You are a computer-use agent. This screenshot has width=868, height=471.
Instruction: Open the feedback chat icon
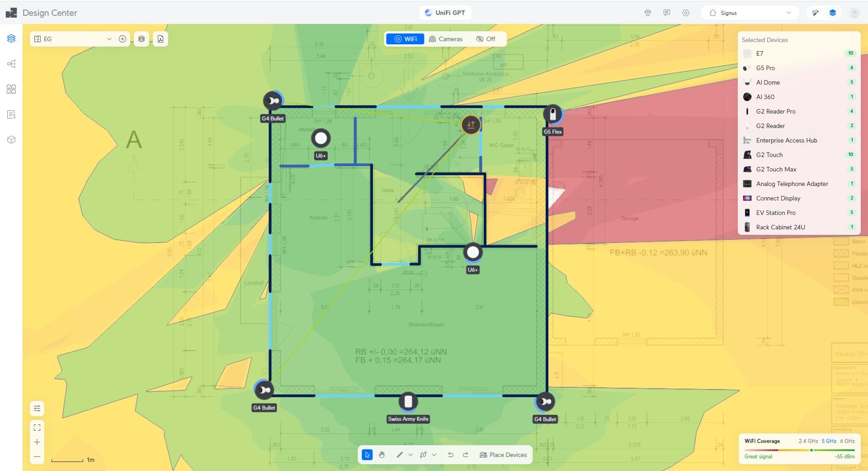point(667,13)
